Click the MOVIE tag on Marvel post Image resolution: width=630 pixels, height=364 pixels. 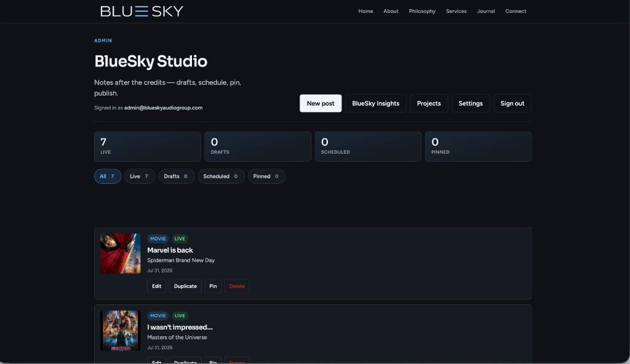(x=158, y=239)
